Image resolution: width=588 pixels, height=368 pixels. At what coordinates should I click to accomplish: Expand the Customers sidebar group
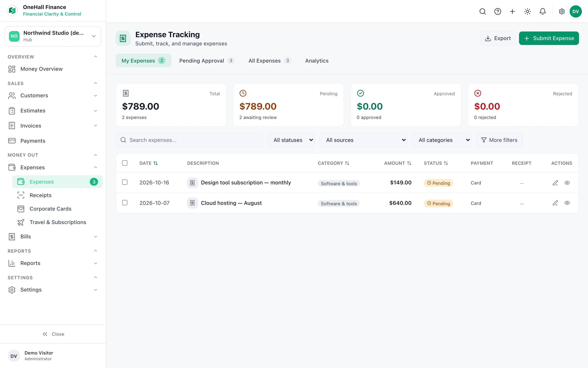(x=53, y=96)
